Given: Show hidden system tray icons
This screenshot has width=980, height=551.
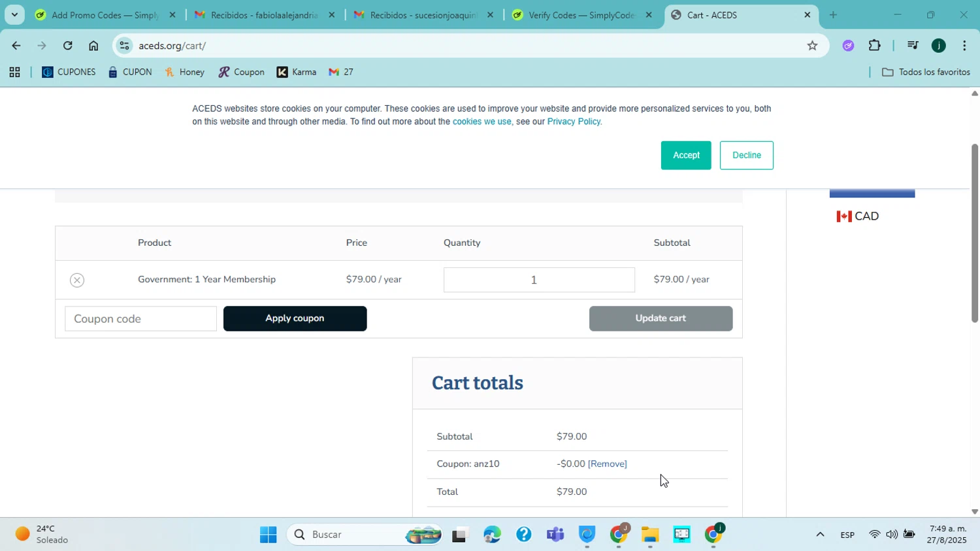Looking at the screenshot, I should 820,535.
